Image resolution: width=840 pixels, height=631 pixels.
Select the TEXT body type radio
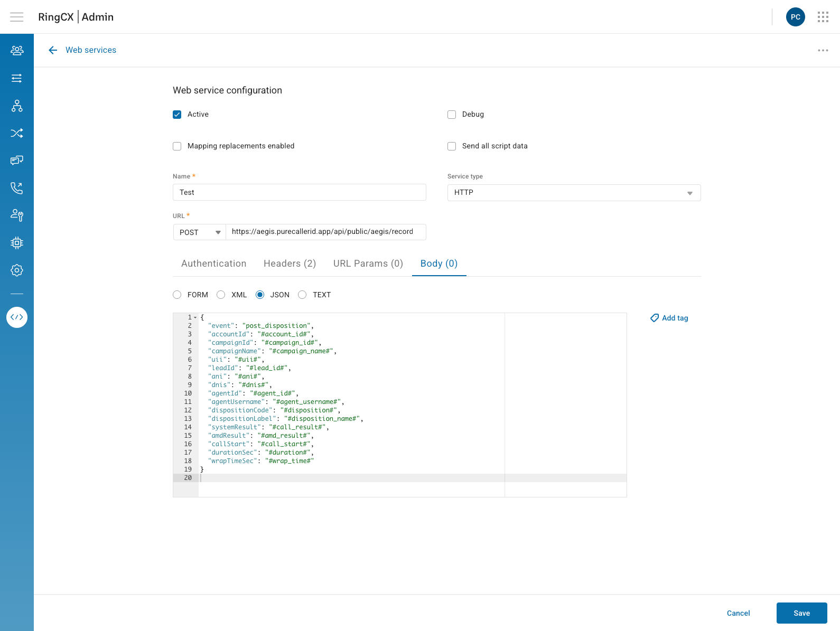click(x=302, y=295)
